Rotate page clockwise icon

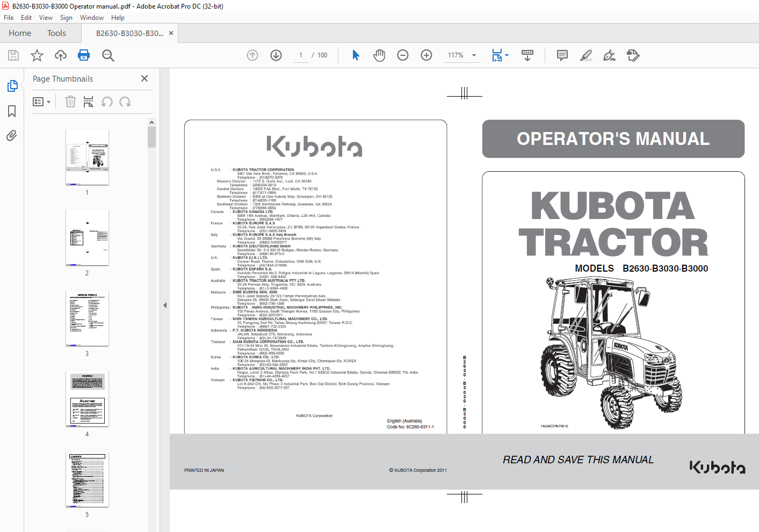pos(125,101)
